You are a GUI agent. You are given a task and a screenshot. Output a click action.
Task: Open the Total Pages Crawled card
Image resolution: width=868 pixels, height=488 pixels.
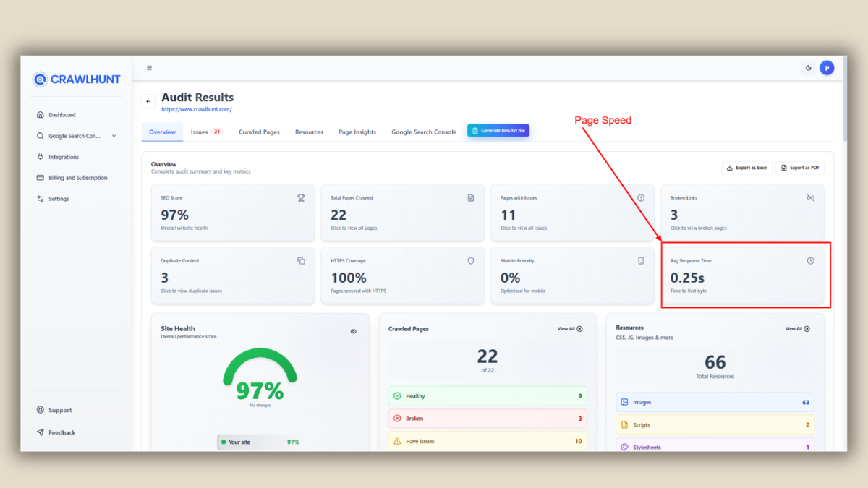(402, 213)
